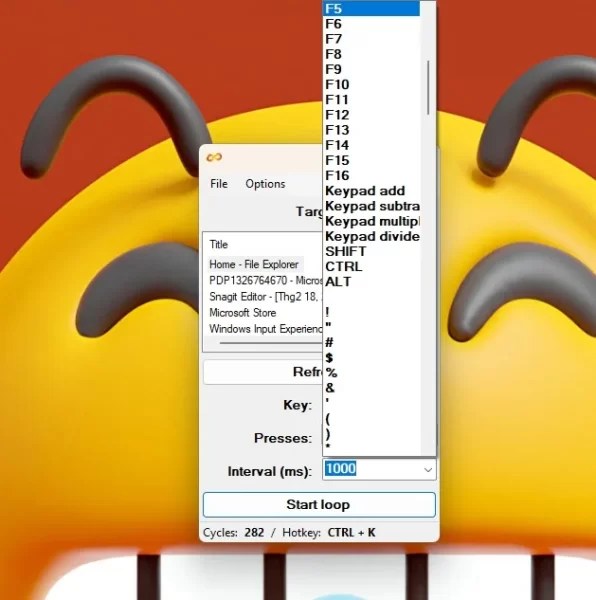
Task: Choose the $ symbol option
Action: coord(371,357)
